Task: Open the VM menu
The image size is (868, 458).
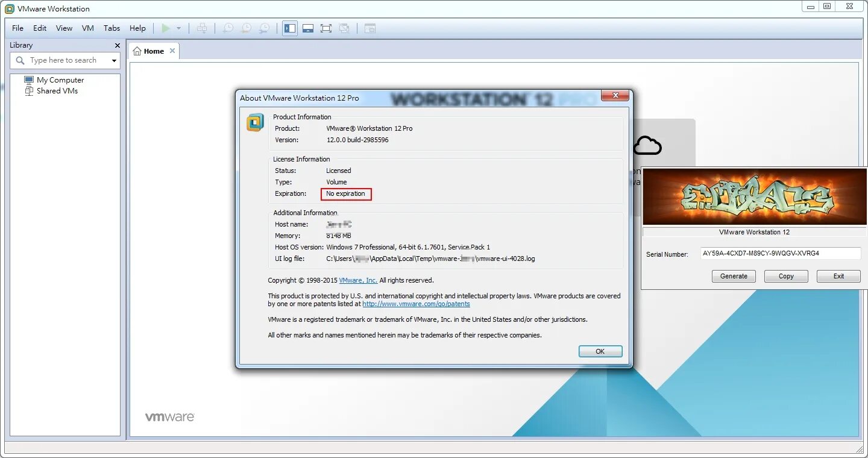Action: (x=88, y=28)
